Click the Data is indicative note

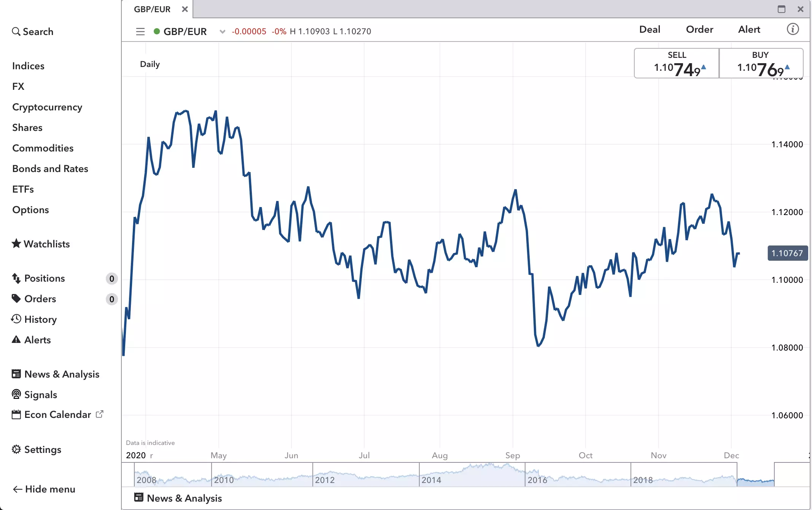click(150, 443)
